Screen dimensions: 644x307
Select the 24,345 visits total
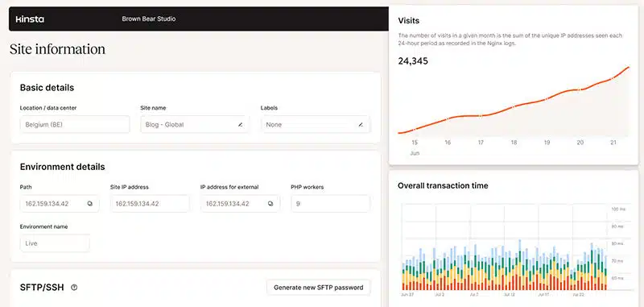(413, 61)
